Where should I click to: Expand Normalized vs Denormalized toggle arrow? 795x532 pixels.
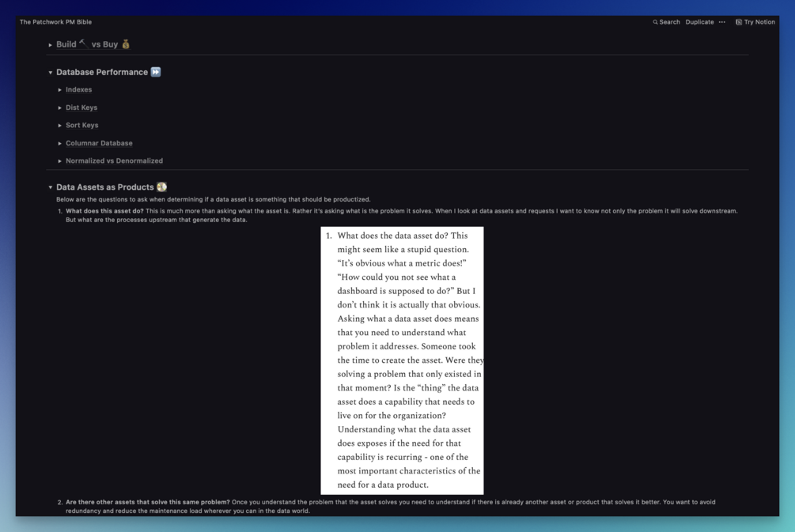pos(60,161)
